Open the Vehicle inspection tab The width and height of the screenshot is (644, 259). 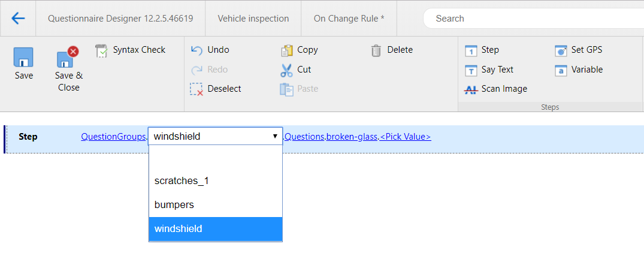[253, 19]
